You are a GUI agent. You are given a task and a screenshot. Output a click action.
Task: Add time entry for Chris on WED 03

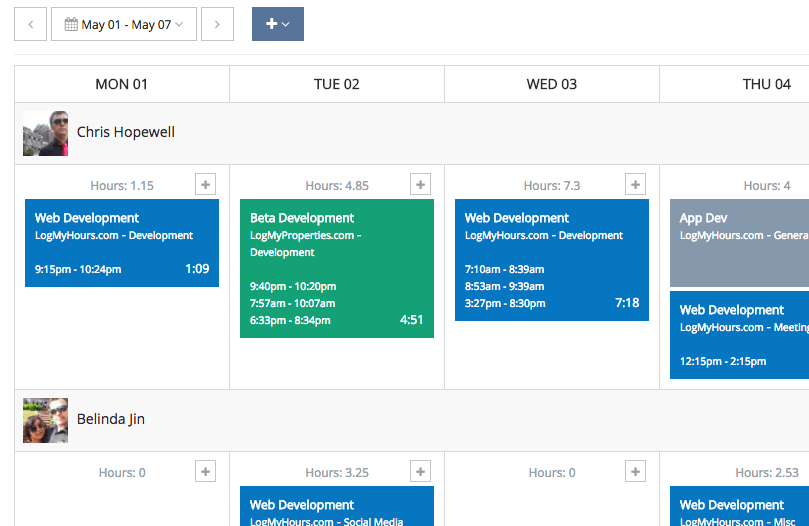click(636, 184)
